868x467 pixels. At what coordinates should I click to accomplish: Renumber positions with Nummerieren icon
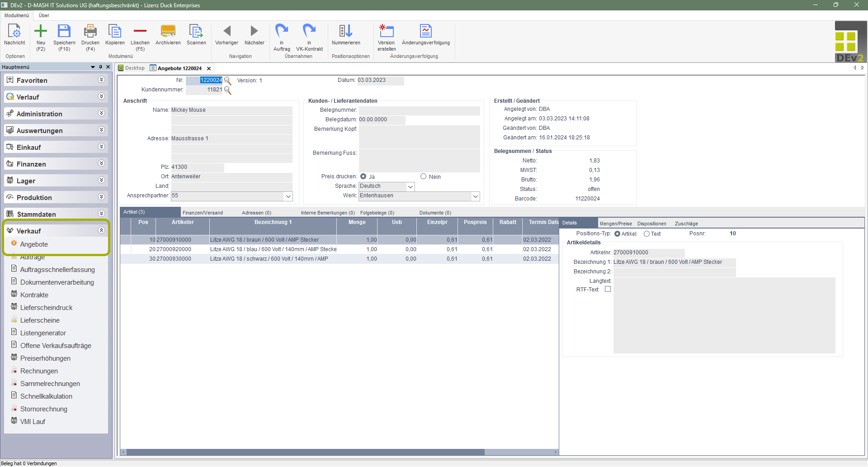click(345, 31)
